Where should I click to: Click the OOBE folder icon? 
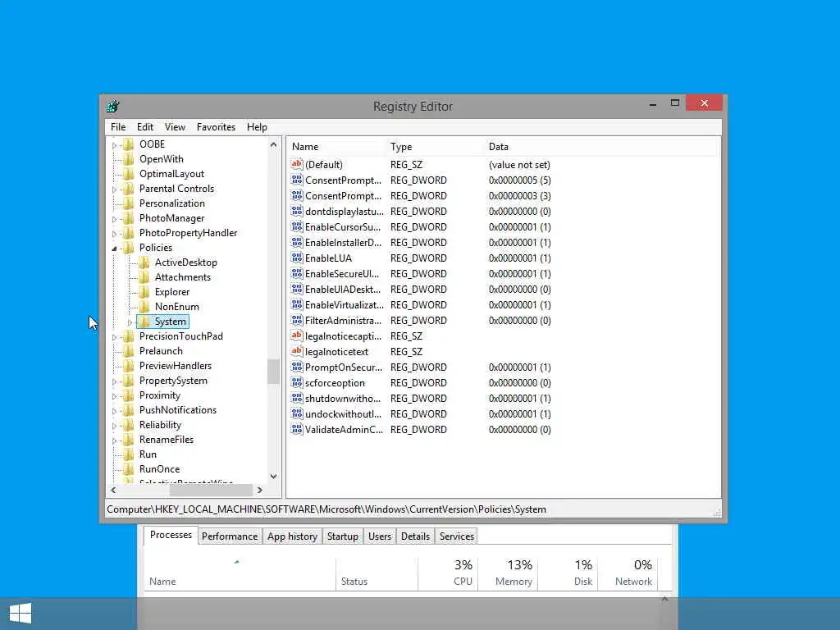129,144
